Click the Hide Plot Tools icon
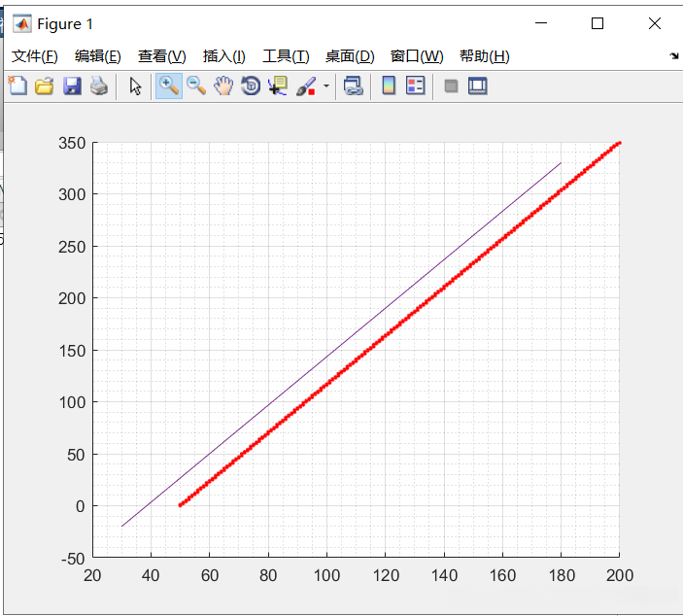The height and width of the screenshot is (616, 683). [451, 86]
